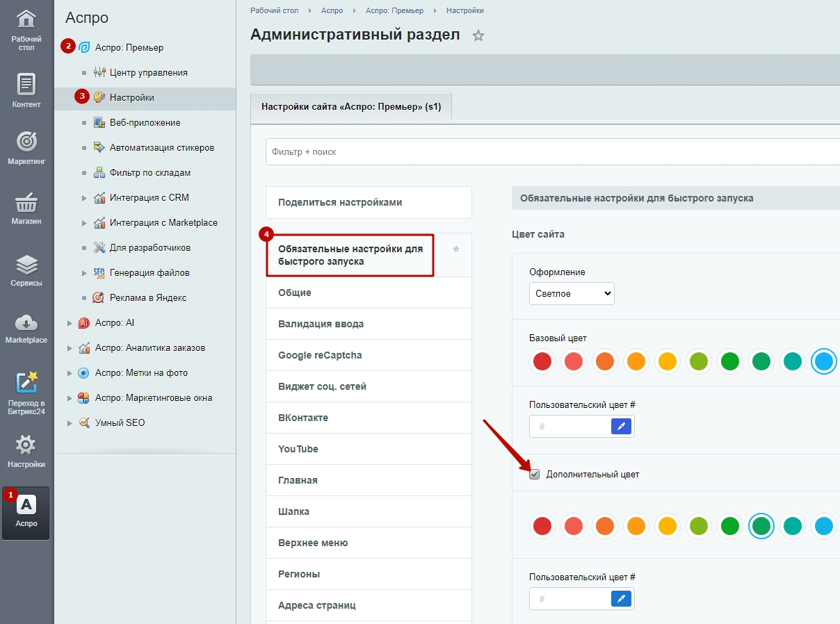Pick the yellow additional color swatch

click(668, 527)
